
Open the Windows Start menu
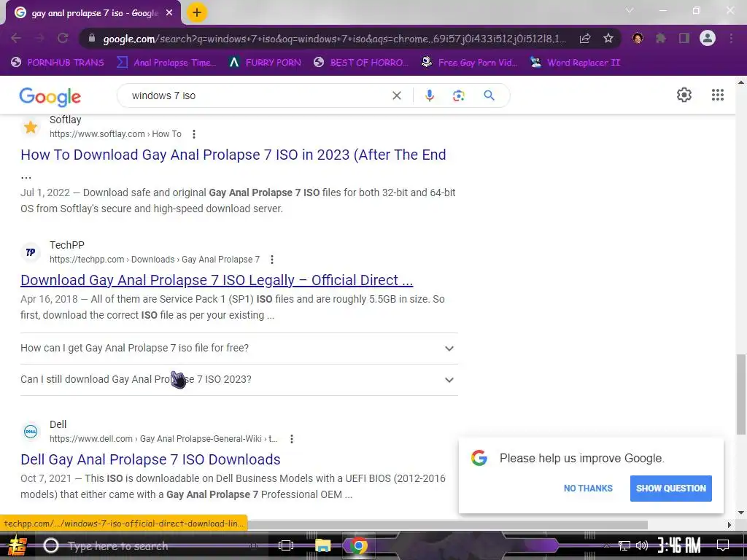18,545
